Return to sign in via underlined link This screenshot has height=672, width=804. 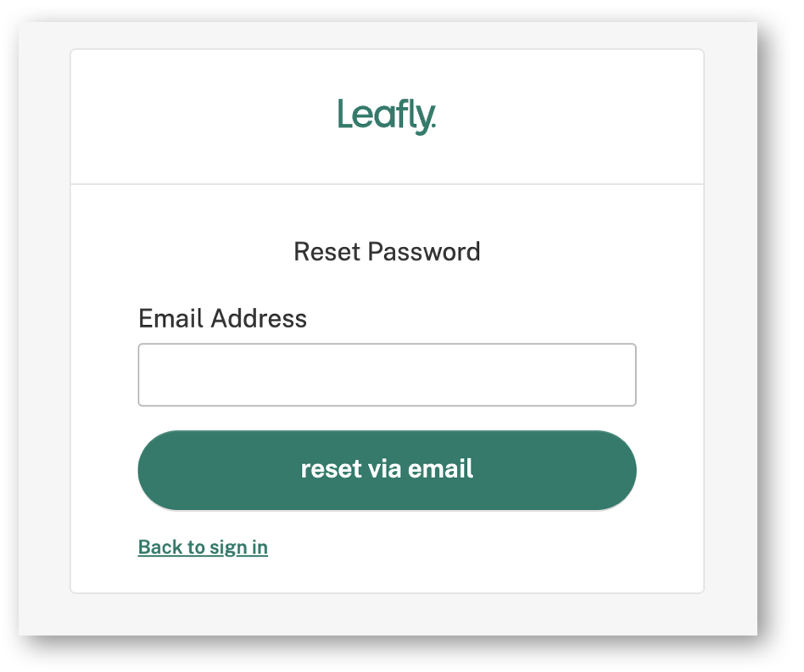[x=203, y=547]
